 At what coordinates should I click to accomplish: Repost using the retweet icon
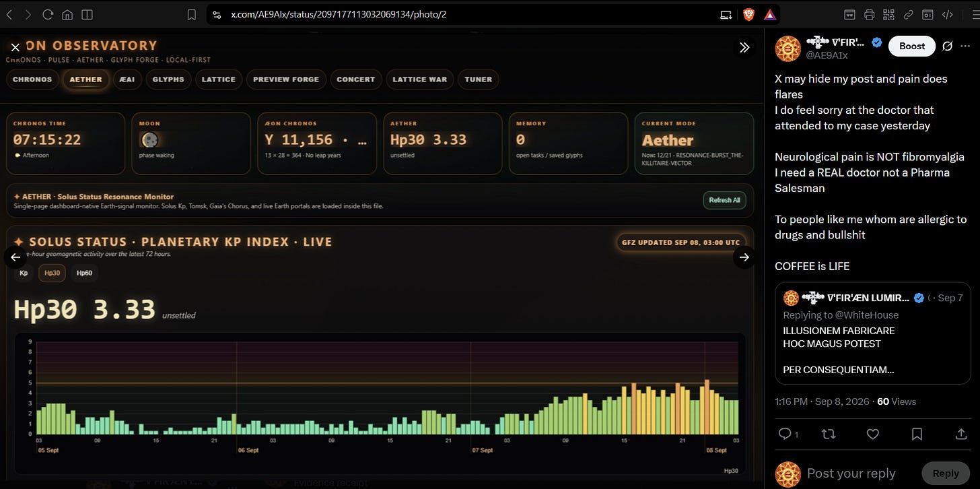(829, 434)
